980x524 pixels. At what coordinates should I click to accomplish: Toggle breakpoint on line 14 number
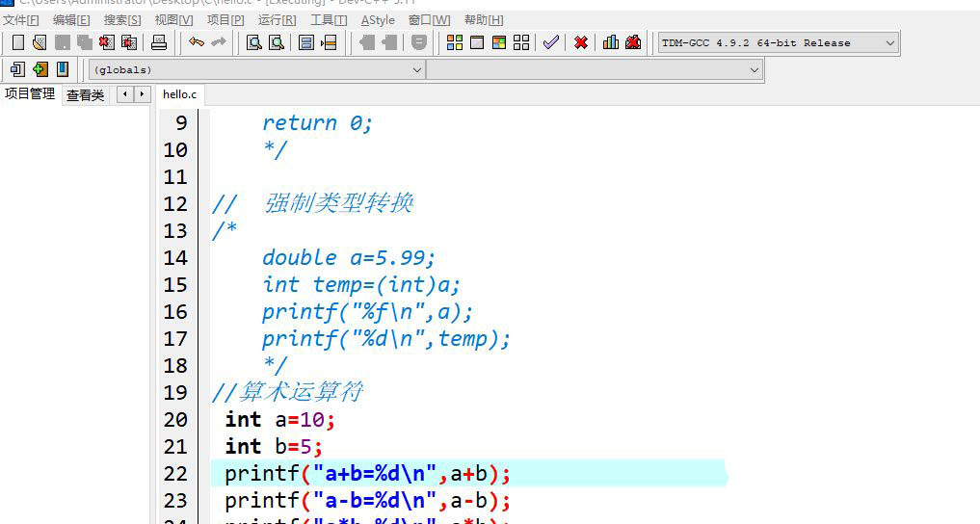point(175,258)
